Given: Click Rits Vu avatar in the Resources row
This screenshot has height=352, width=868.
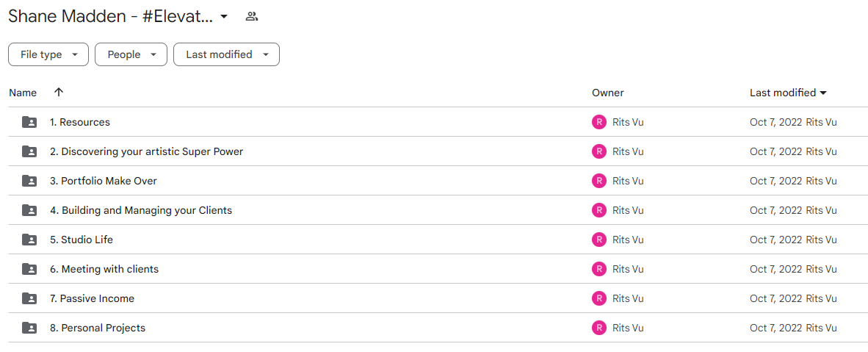Looking at the screenshot, I should coord(599,122).
